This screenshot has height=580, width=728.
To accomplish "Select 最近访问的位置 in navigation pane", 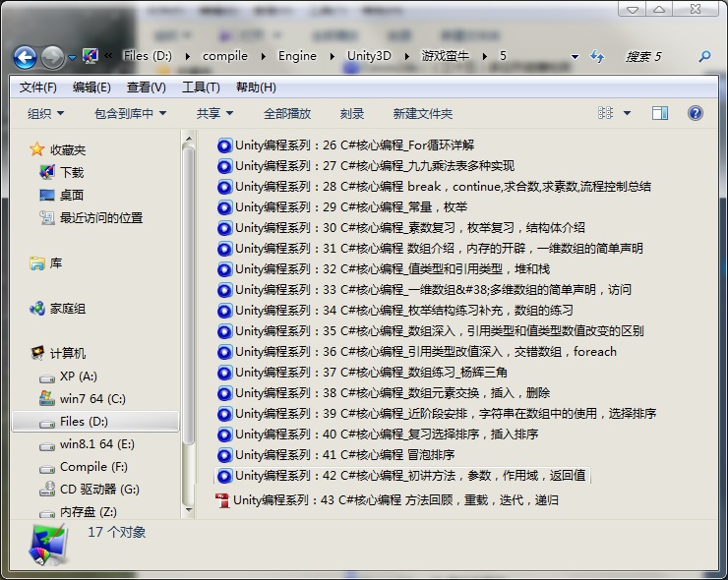I will point(101,217).
